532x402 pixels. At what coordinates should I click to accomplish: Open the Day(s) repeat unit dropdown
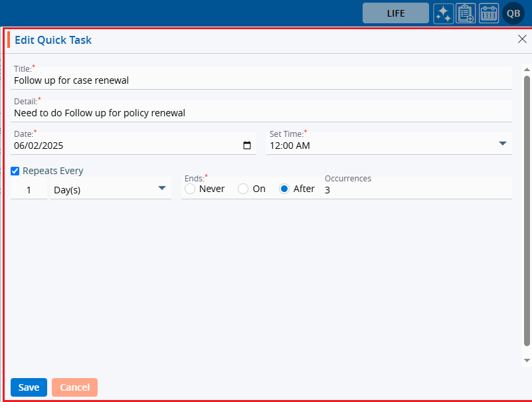point(161,189)
